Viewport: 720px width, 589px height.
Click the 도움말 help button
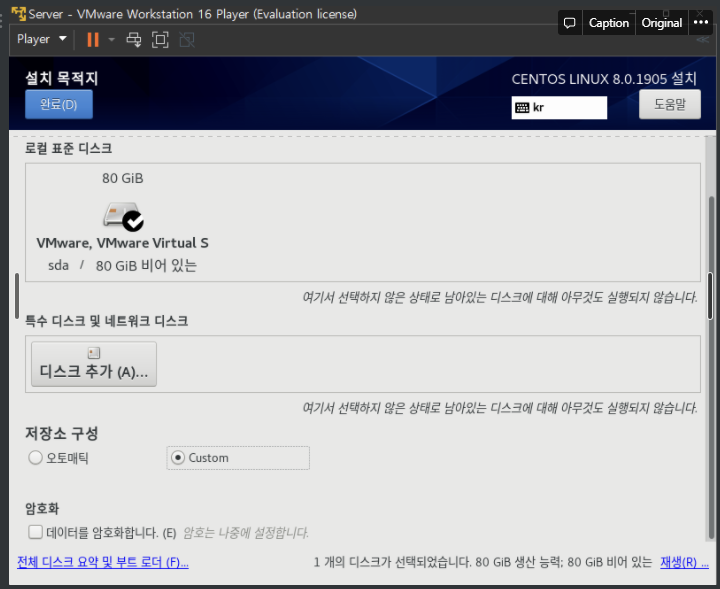point(669,104)
